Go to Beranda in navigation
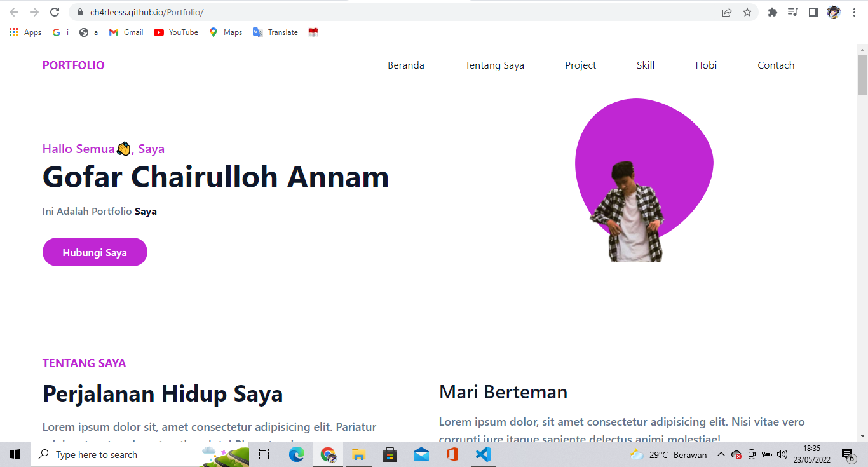 pyautogui.click(x=406, y=65)
